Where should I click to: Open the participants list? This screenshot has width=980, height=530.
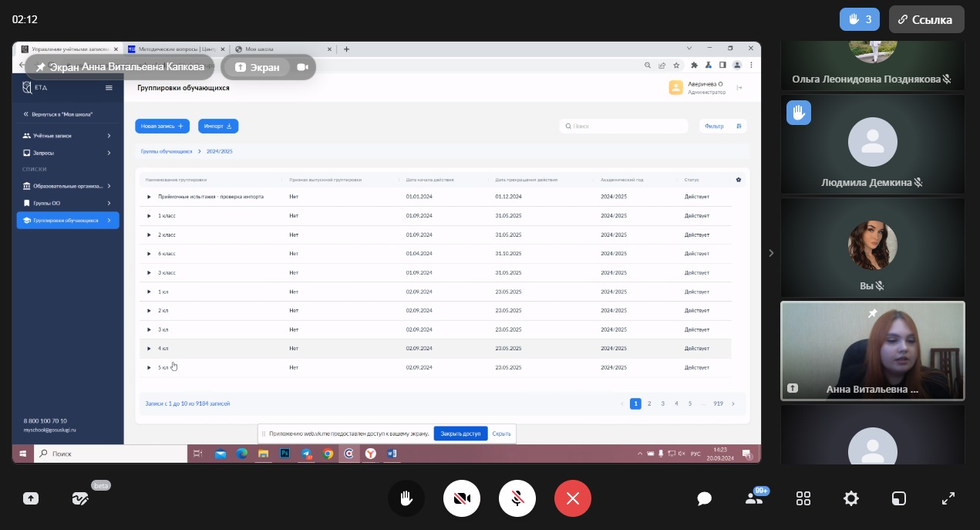click(754, 498)
